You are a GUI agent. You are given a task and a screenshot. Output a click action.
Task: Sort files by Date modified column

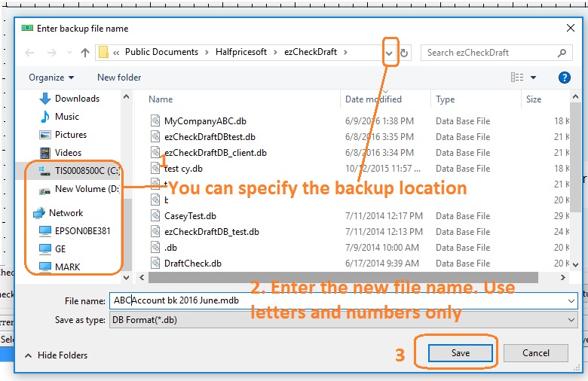[x=373, y=99]
